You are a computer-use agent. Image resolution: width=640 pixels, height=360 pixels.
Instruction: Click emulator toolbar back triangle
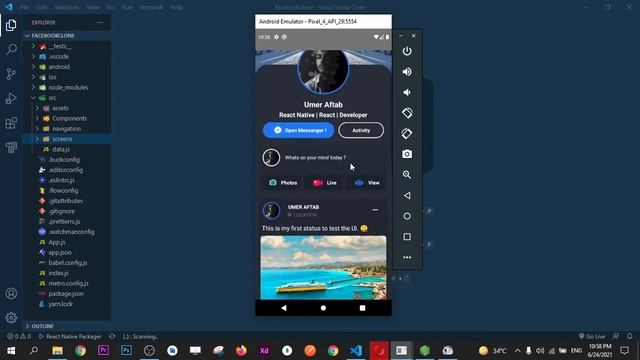click(407, 196)
